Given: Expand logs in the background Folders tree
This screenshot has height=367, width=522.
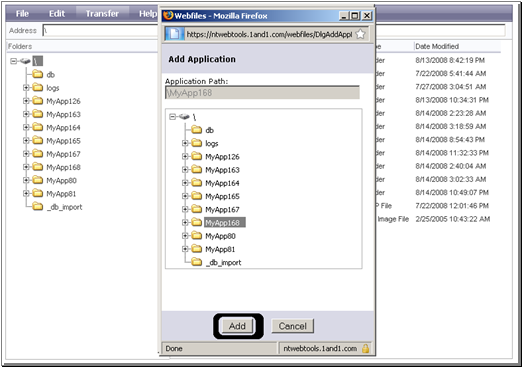Looking at the screenshot, I should (x=26, y=88).
